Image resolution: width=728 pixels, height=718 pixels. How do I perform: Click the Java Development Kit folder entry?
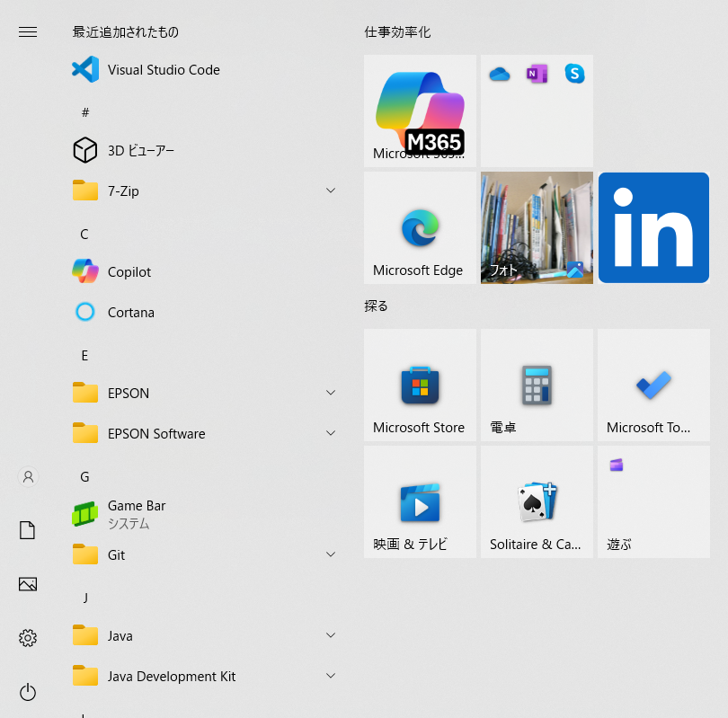(204, 676)
